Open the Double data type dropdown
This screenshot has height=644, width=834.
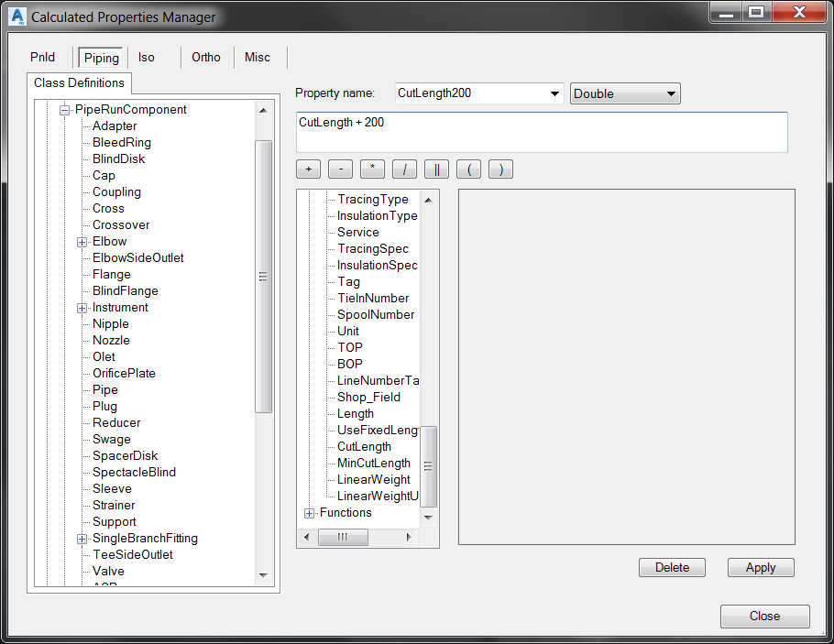pyautogui.click(x=672, y=93)
